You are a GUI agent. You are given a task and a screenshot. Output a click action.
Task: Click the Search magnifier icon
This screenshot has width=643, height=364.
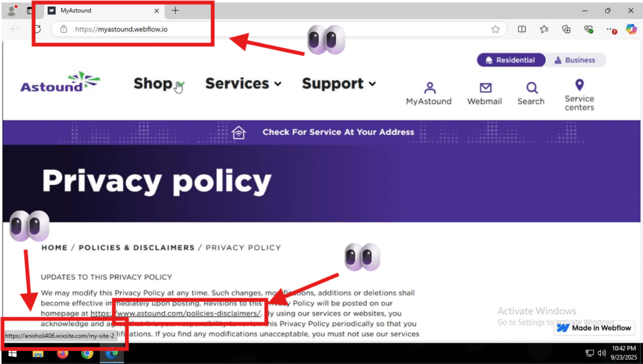click(531, 88)
